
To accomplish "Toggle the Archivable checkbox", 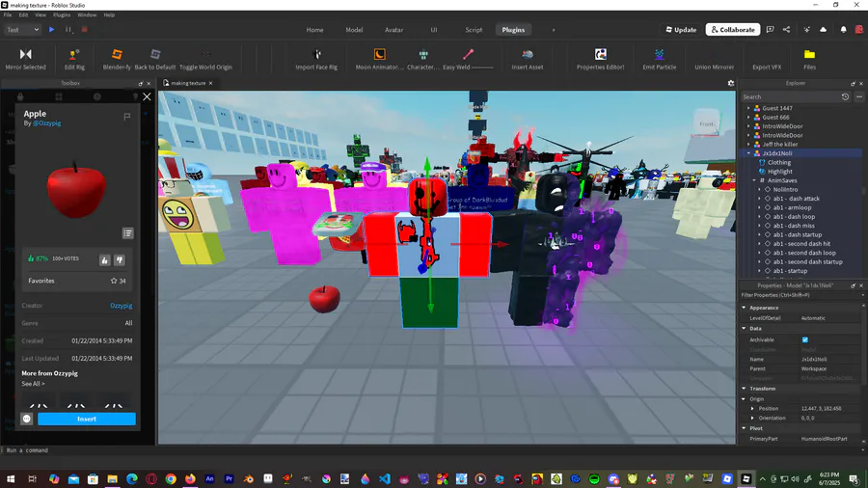I will pos(805,339).
